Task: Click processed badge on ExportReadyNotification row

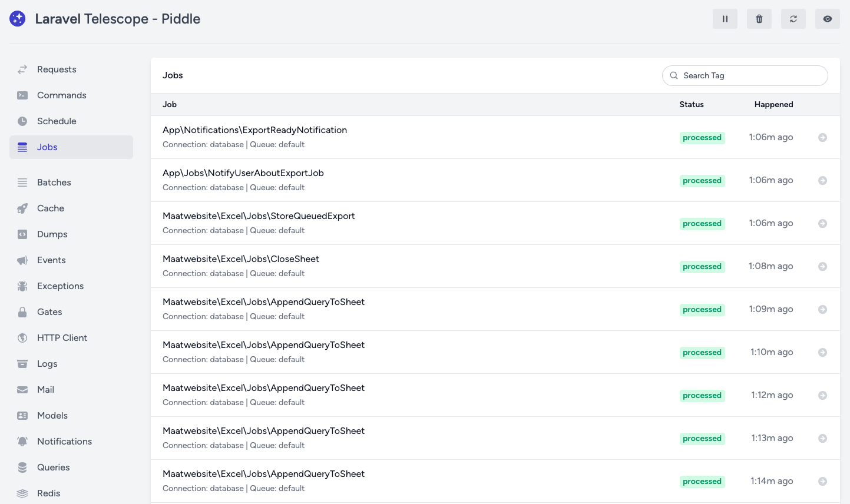Action: click(702, 138)
